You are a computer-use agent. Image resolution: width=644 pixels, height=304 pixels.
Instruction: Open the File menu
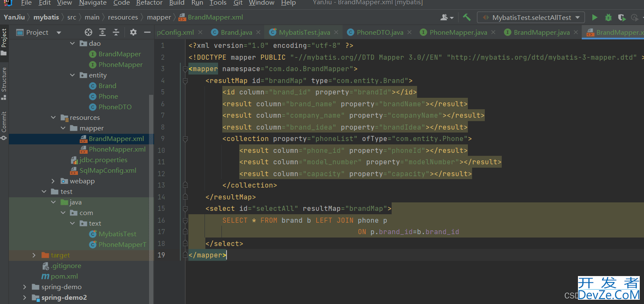click(26, 3)
